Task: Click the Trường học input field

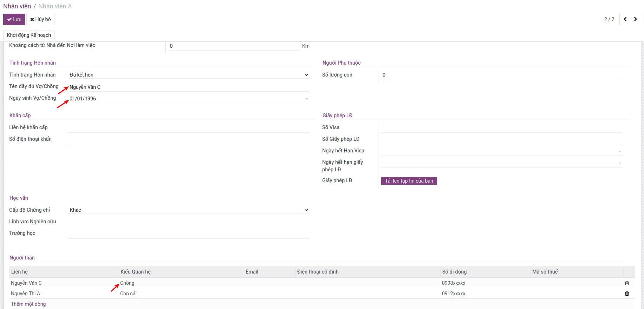Action: (189, 234)
